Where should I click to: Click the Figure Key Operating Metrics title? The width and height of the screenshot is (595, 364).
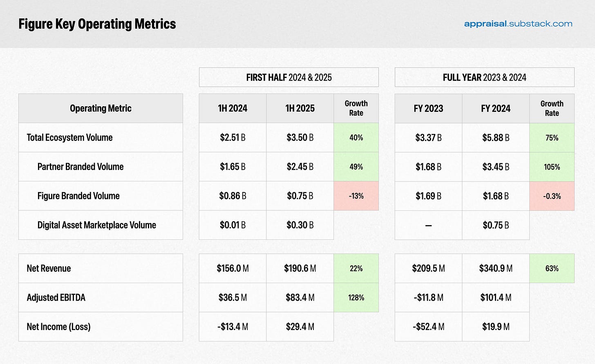click(97, 24)
